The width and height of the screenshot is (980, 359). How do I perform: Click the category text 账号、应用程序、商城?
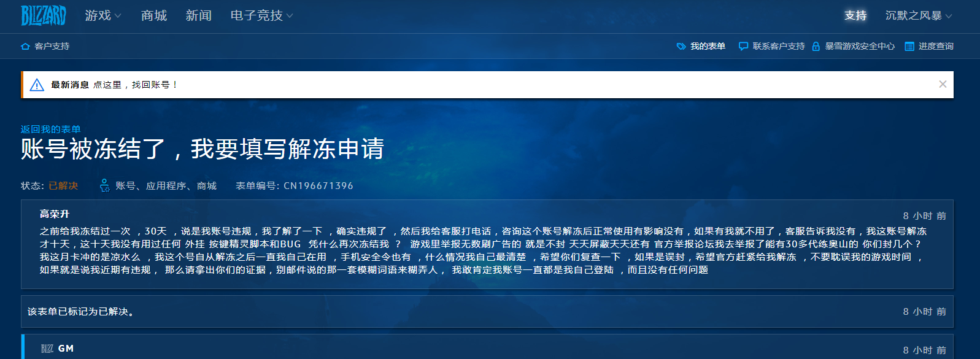point(166,186)
